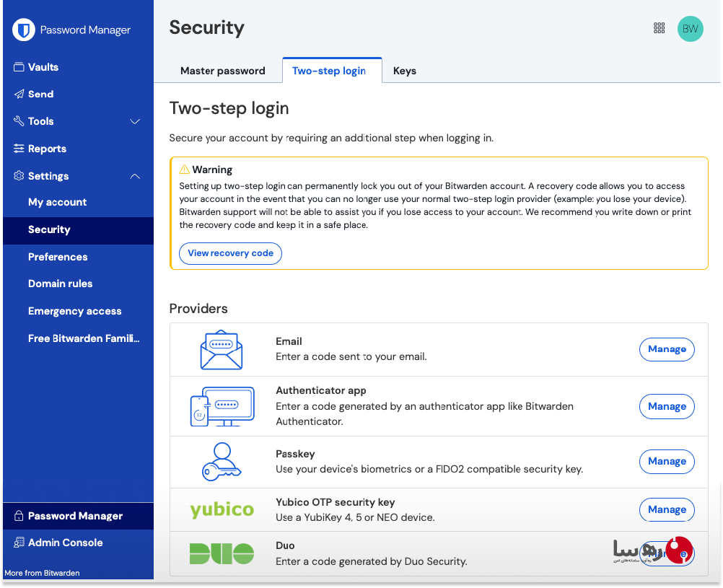Switch to the Master password tab
The image size is (723, 588).
pyautogui.click(x=223, y=71)
